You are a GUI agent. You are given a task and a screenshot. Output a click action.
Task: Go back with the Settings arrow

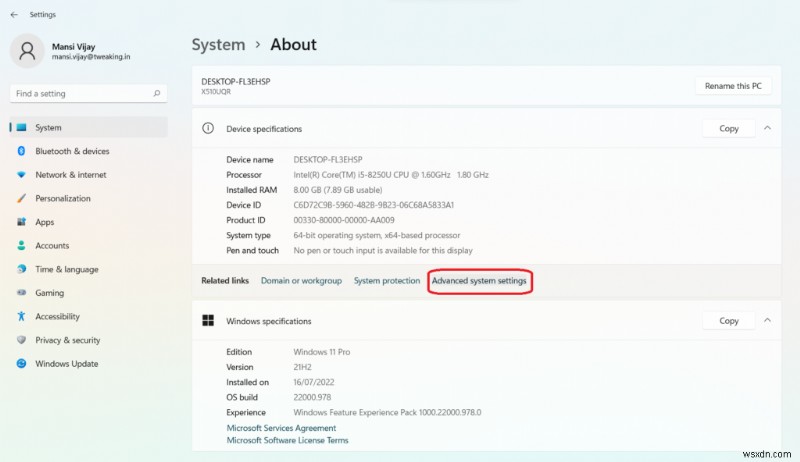tap(14, 15)
